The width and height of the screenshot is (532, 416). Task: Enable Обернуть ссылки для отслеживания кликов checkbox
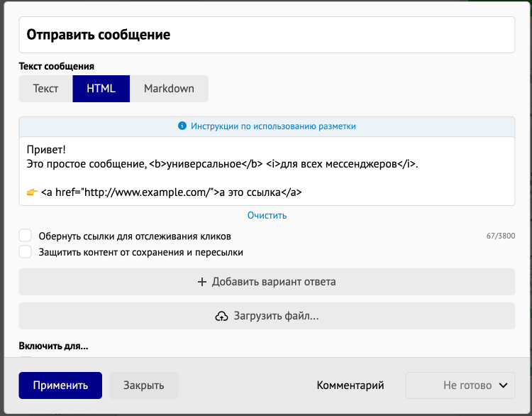[26, 236]
